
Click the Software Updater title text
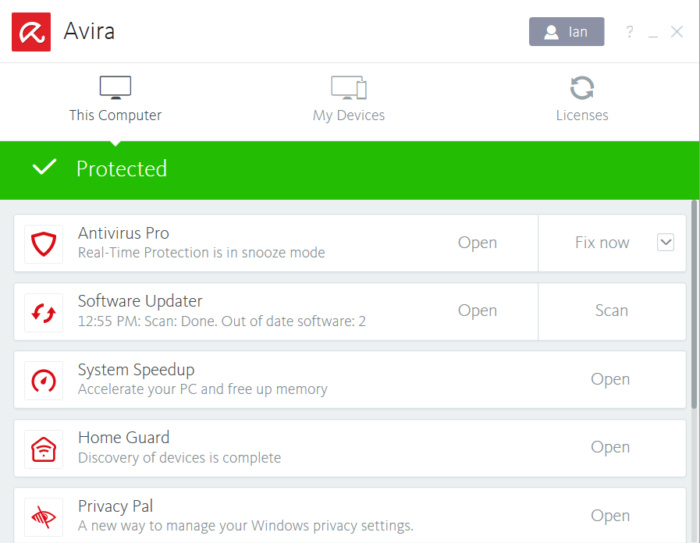click(140, 301)
